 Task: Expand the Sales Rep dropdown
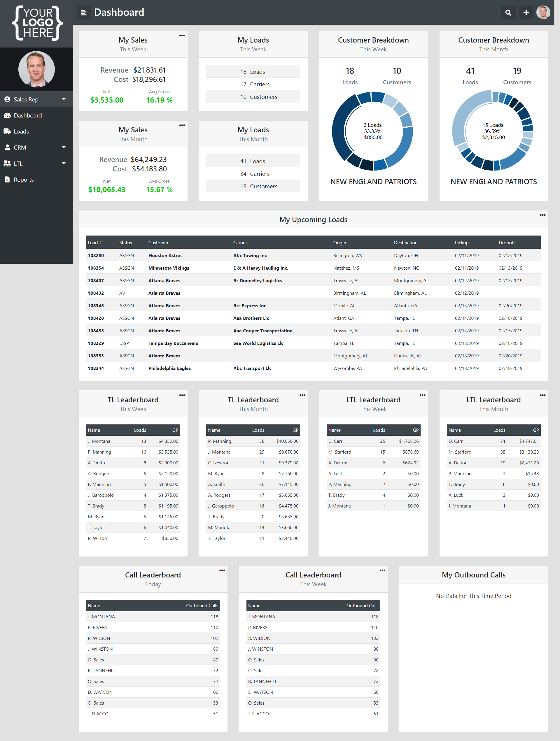click(x=64, y=99)
